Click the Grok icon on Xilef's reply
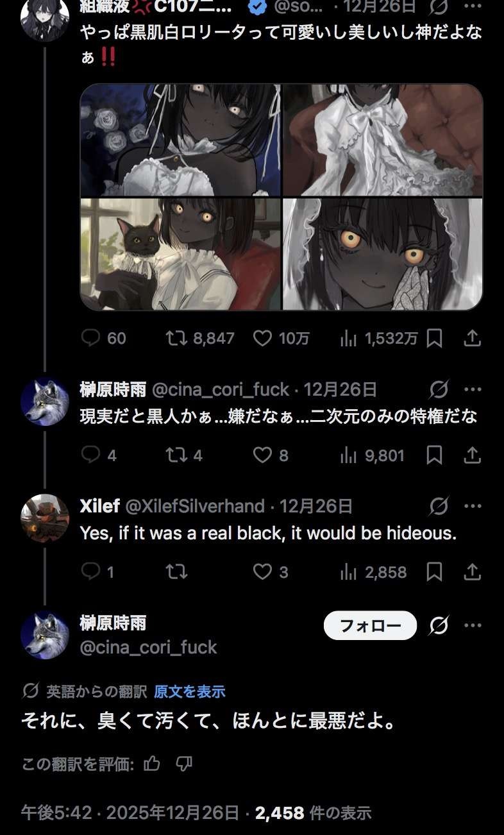This screenshot has height=835, width=504. 439,506
